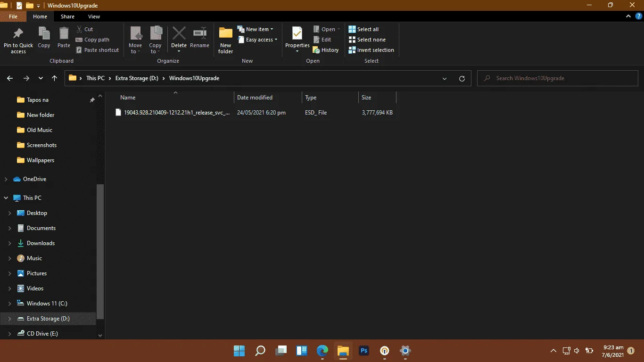The image size is (644, 362).
Task: Click Edit in the Open group
Action: tap(322, 40)
